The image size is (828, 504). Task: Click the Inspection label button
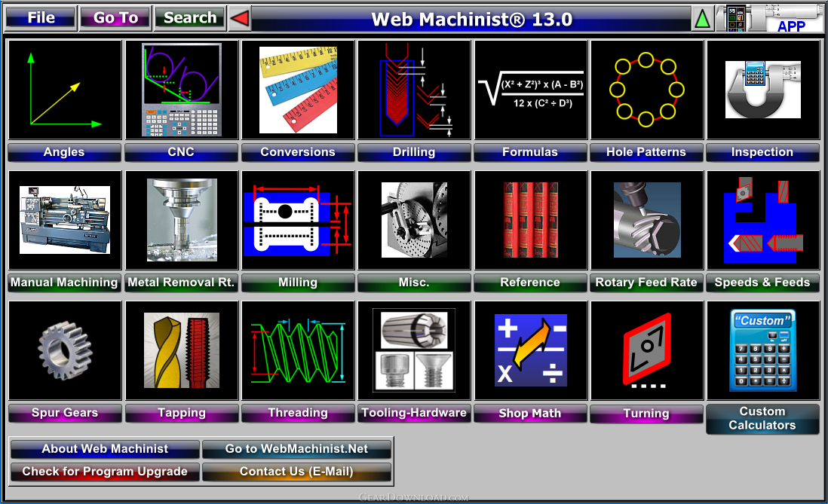(x=762, y=152)
